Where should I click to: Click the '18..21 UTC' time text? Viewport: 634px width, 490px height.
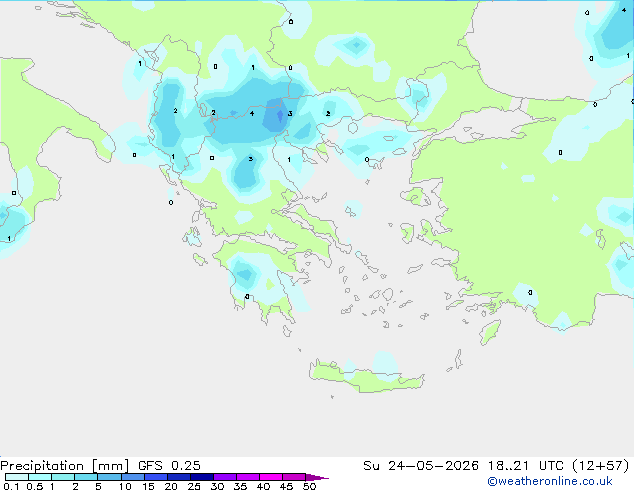coord(525,466)
